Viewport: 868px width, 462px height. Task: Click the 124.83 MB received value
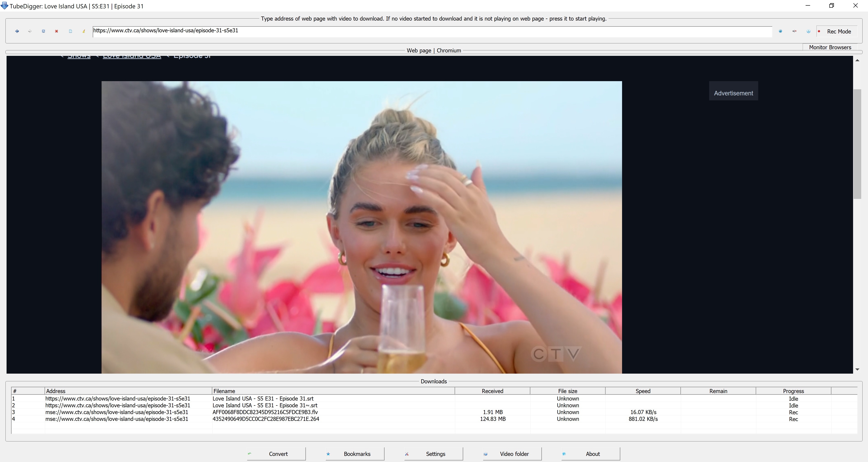(493, 419)
